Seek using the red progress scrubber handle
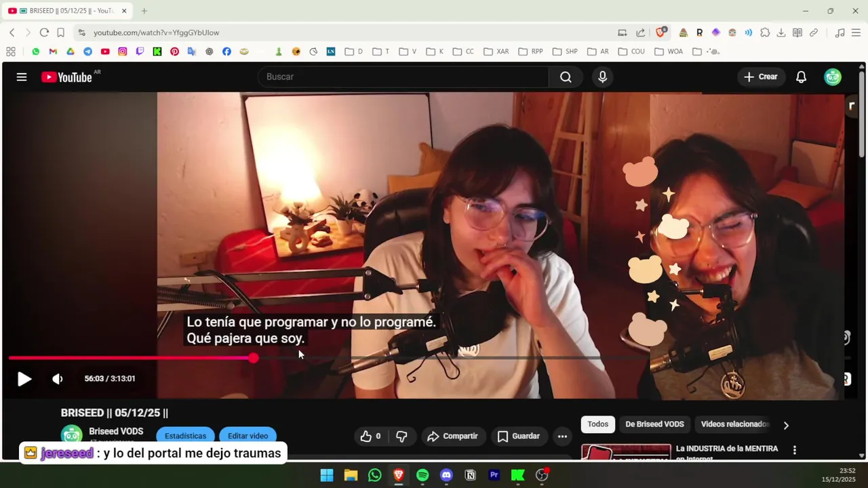Screen dimensions: 868x488 (253, 358)
